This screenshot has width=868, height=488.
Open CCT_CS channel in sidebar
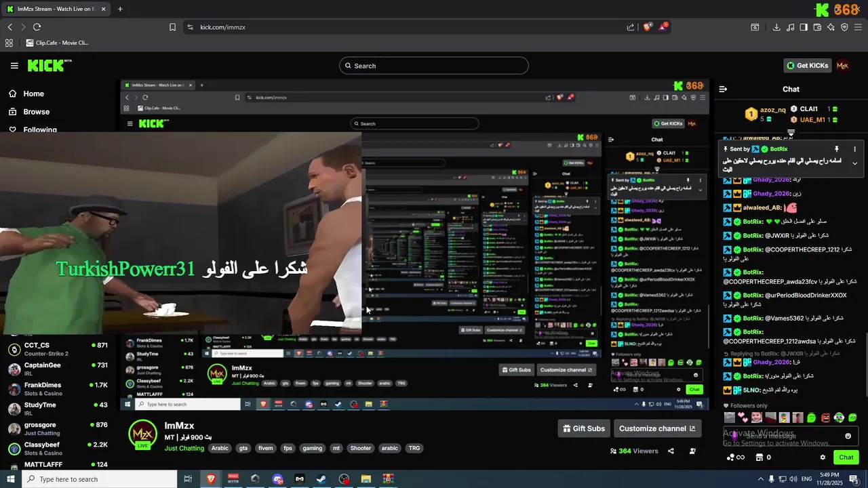(58, 349)
